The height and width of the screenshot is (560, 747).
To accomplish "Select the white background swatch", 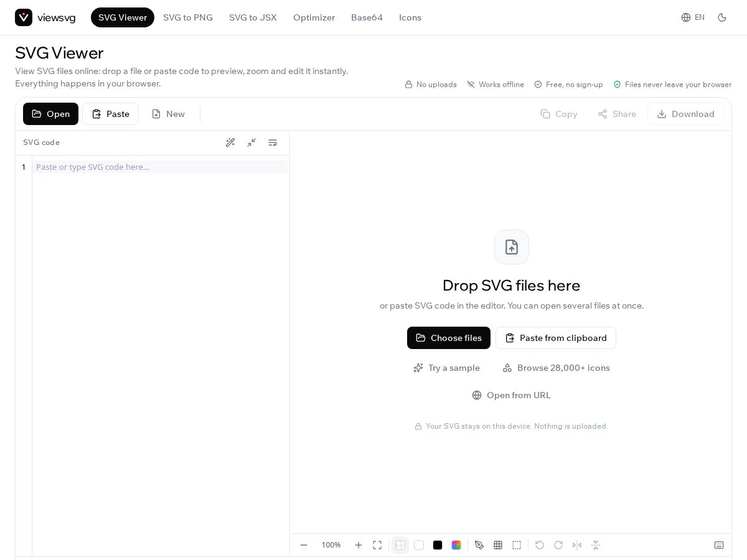I will [419, 545].
